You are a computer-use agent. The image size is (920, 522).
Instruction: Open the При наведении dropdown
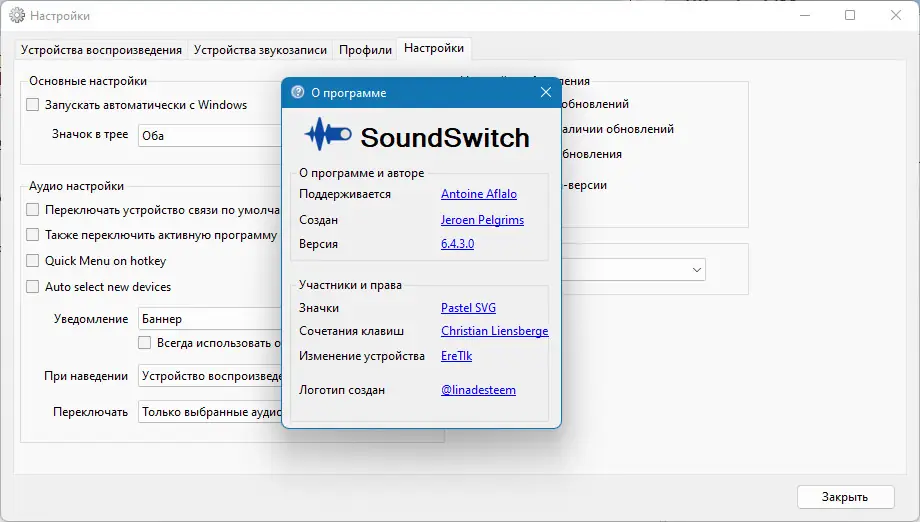click(210, 375)
